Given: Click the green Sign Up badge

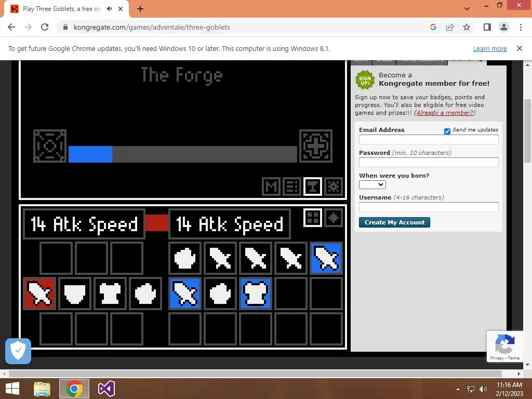Looking at the screenshot, I should click(x=365, y=80).
